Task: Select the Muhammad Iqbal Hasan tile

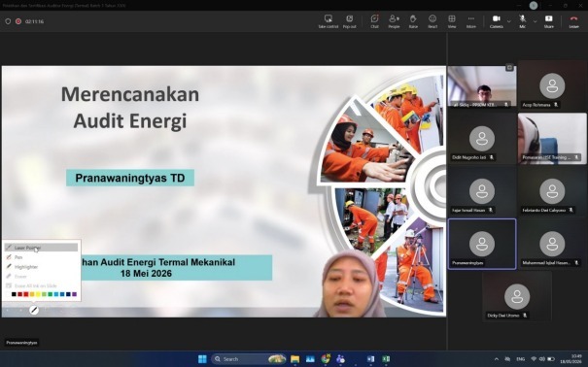Action: pyautogui.click(x=552, y=244)
